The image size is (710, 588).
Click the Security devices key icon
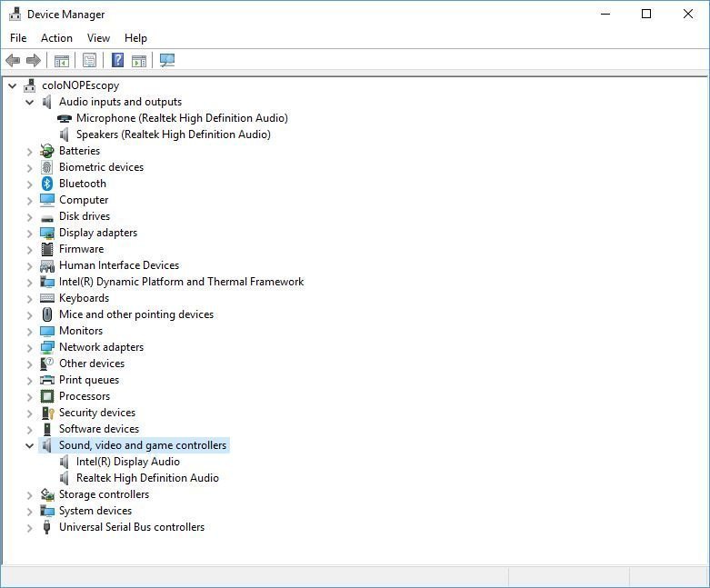click(47, 413)
